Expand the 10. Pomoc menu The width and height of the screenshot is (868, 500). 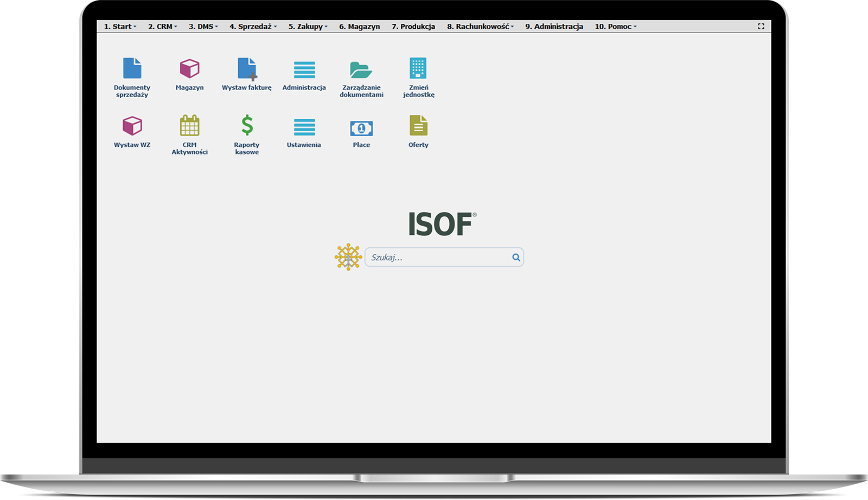(x=616, y=27)
